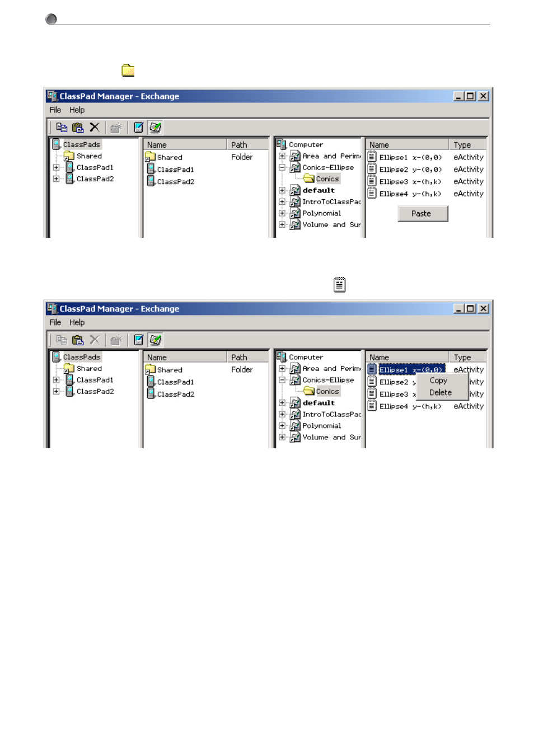Image resolution: width=534 pixels, height=756 pixels.
Task: Click the Delete X toolbar icon in lower window
Action: tap(95, 340)
